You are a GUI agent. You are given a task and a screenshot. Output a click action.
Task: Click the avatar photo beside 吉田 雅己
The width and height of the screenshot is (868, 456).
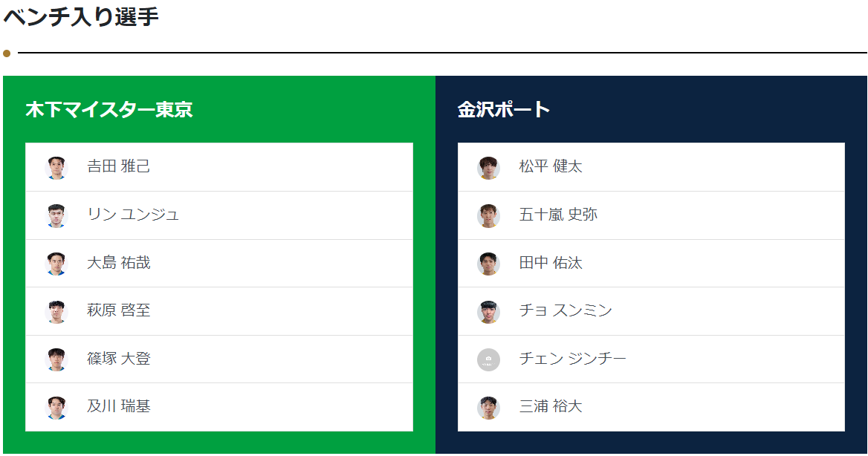56,168
